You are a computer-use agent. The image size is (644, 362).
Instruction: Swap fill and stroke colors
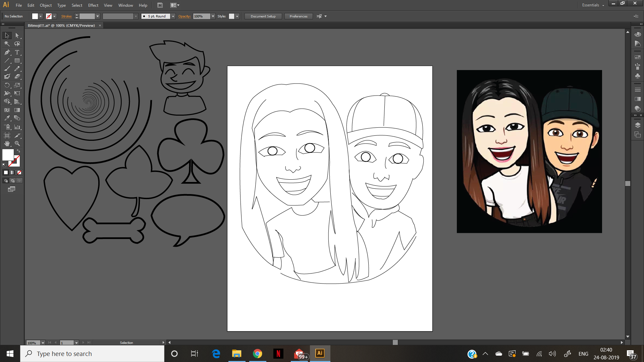(x=18, y=151)
